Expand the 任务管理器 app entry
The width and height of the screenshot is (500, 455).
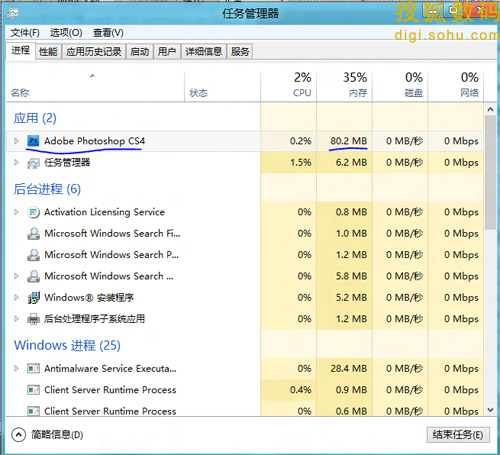[16, 162]
